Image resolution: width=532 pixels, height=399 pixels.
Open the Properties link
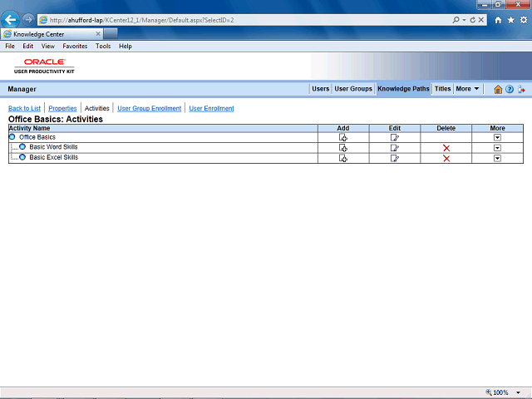62,108
